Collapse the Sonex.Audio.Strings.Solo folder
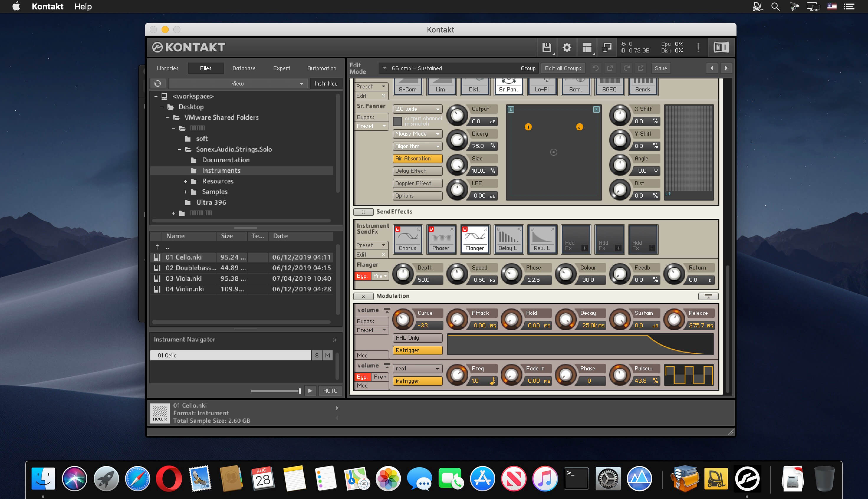This screenshot has height=499, width=868. coord(180,150)
